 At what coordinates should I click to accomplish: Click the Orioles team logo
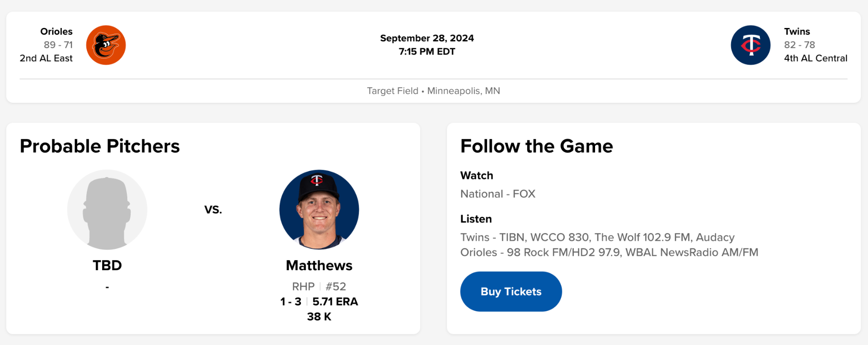[x=106, y=45]
